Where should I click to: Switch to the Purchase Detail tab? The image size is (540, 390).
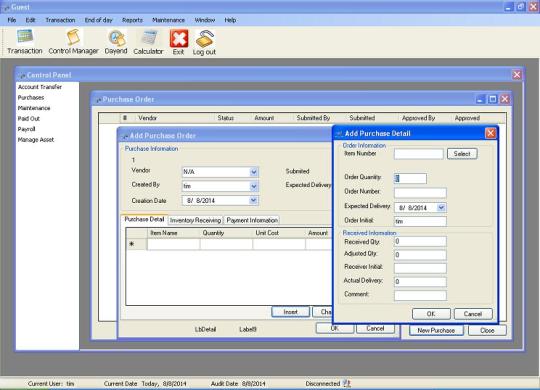(x=144, y=219)
